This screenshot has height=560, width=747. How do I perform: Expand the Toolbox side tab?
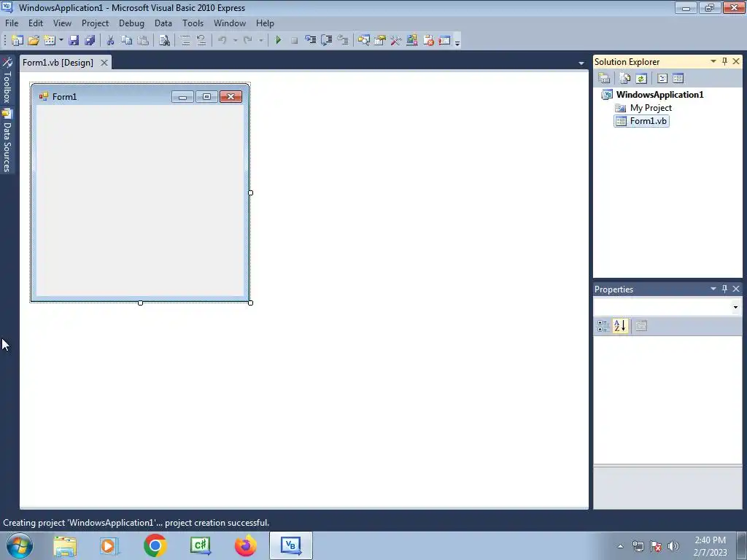[7, 81]
